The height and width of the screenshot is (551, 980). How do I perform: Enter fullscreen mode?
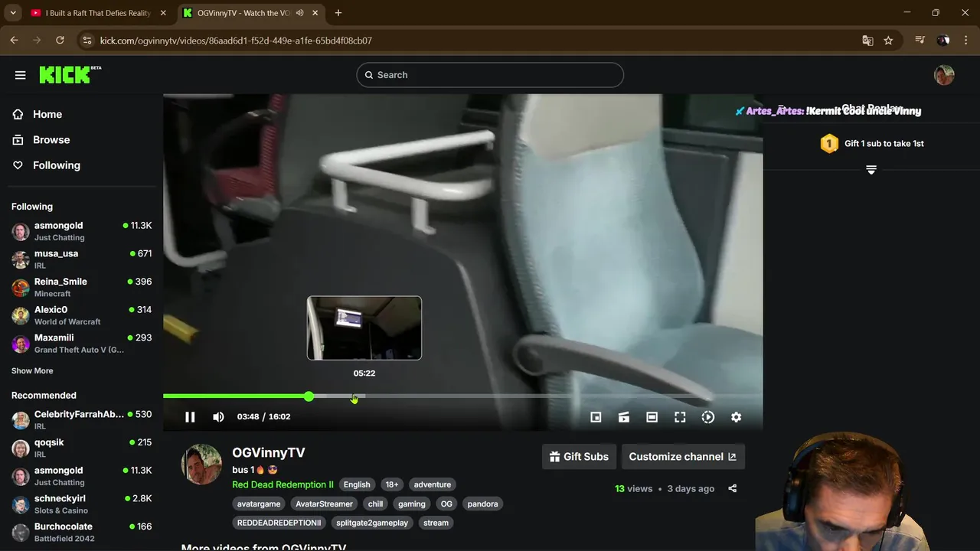click(x=680, y=417)
